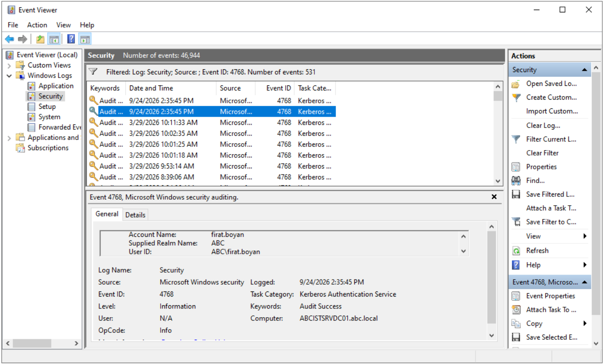
Task: Click the Up one level folder icon
Action: coord(41,39)
